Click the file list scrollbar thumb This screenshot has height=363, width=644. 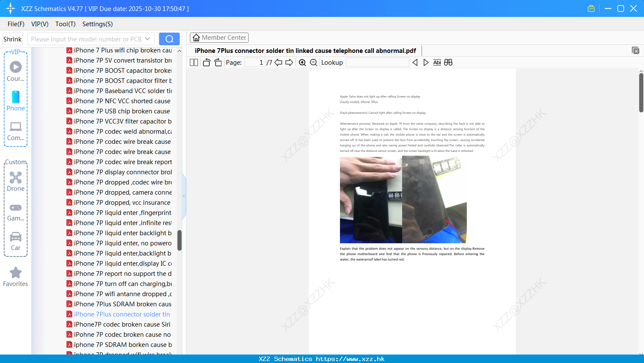[179, 240]
